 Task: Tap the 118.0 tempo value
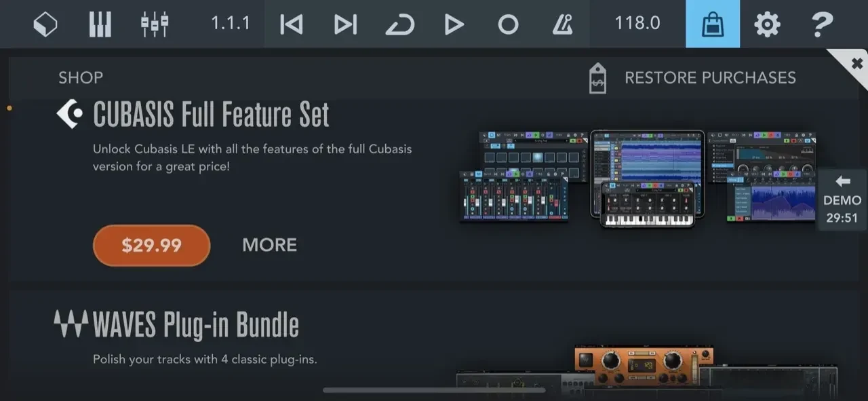click(637, 24)
